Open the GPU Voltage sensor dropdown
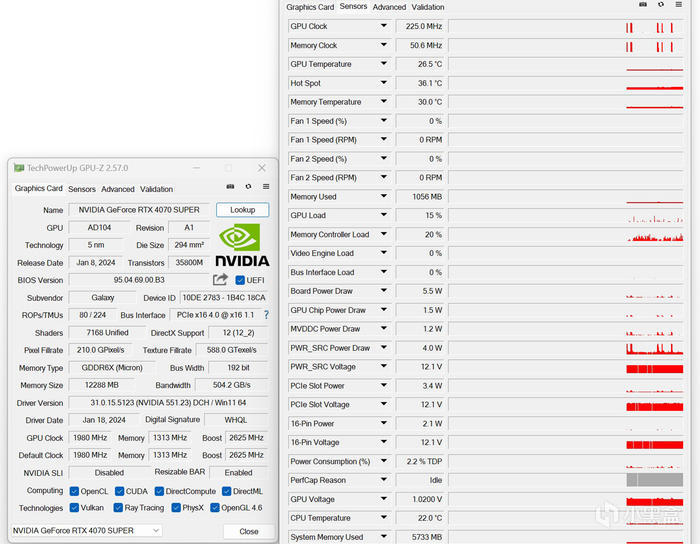Screen dimensions: 700x544 pyautogui.click(x=383, y=499)
